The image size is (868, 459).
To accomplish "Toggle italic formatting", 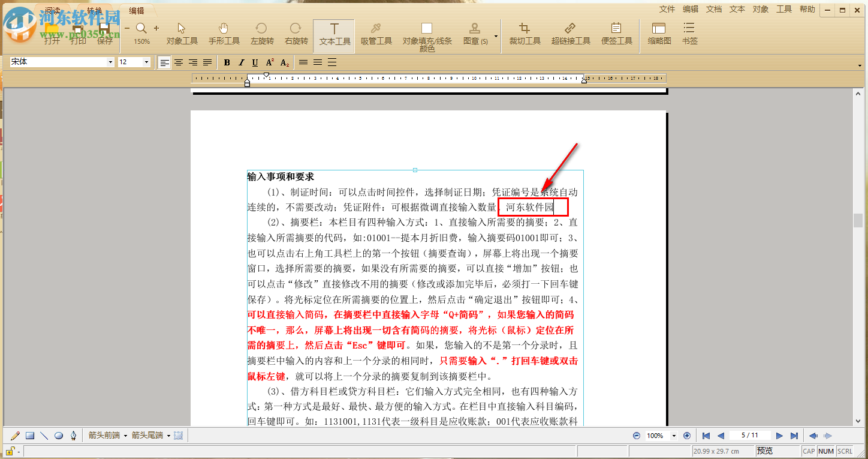I will [241, 62].
